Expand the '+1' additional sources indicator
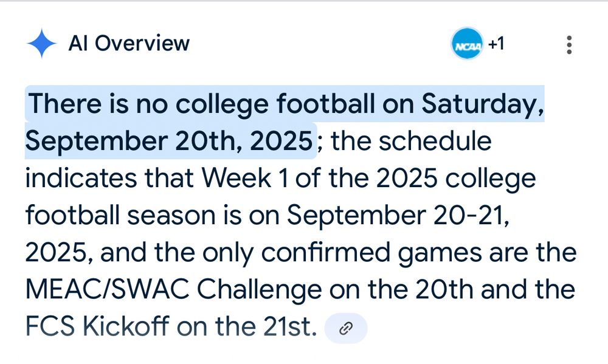The image size is (608, 364). (x=496, y=44)
